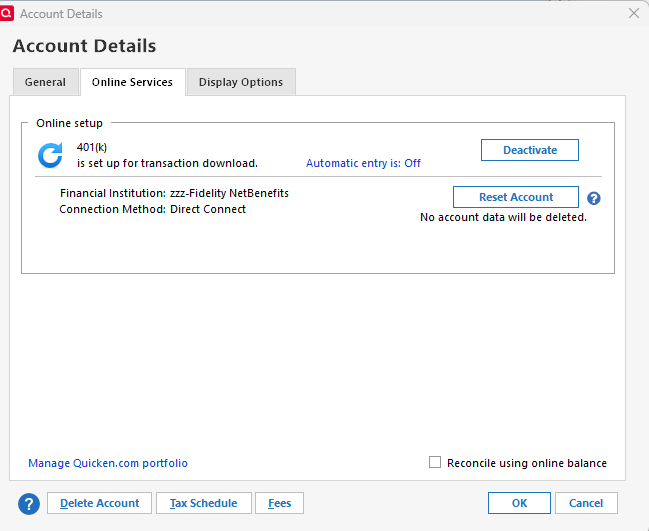Open help icon beside Reset Account
This screenshot has height=531, width=649.
point(594,198)
